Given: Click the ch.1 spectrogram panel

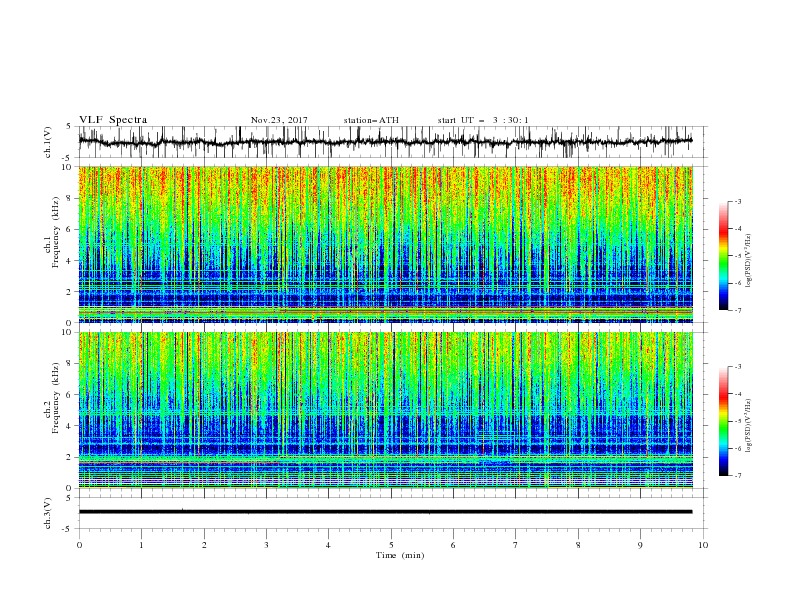Looking at the screenshot, I should [386, 244].
